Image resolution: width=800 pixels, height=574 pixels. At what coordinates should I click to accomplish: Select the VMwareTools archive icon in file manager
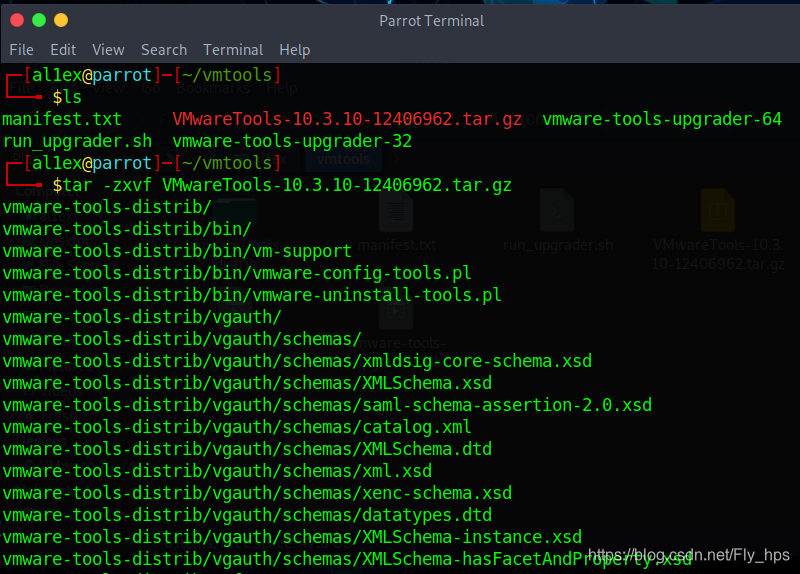click(717, 210)
